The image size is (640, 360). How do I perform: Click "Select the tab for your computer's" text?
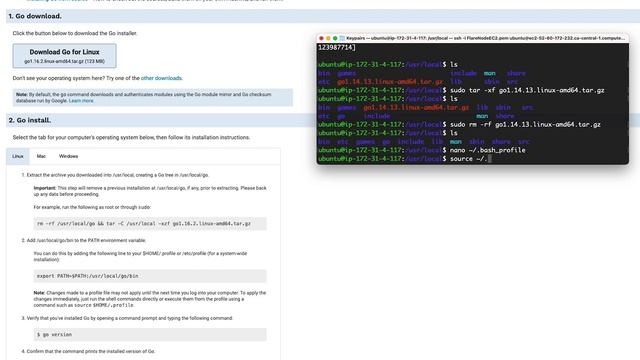click(x=131, y=138)
